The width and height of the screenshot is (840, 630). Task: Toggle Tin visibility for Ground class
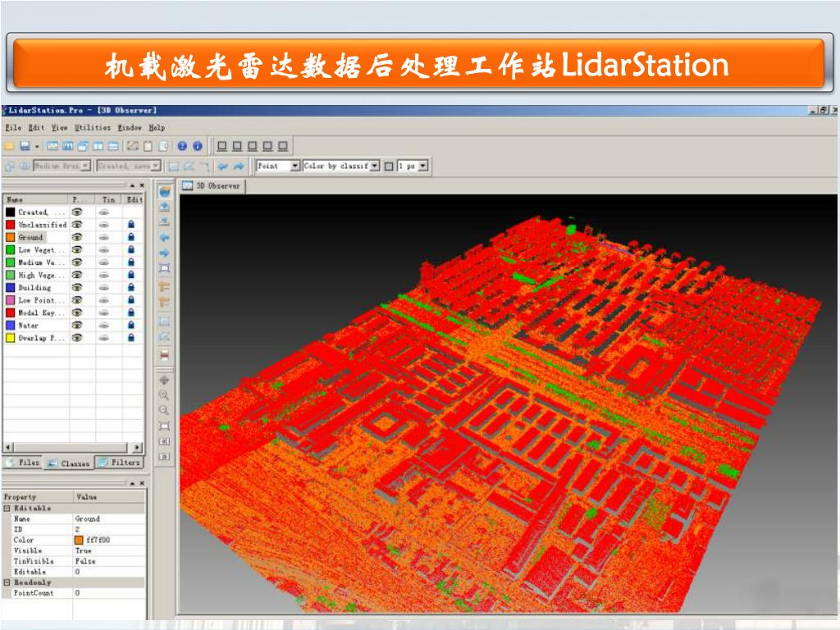click(104, 237)
